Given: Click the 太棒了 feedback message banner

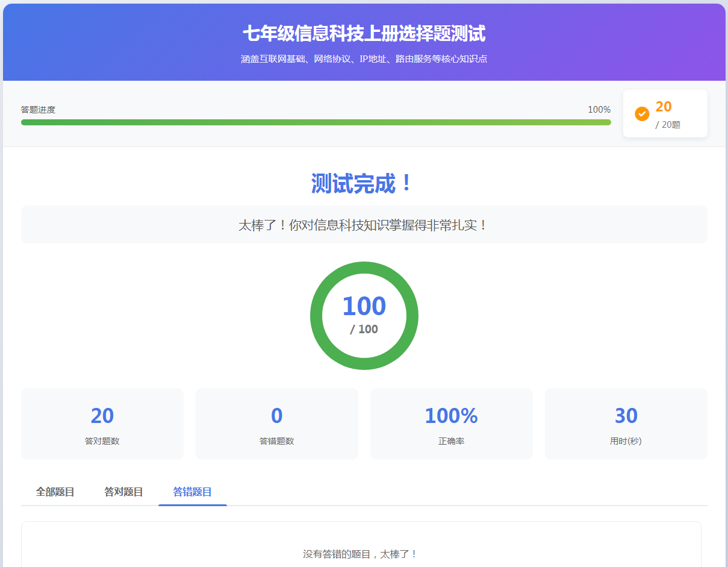Looking at the screenshot, I should tap(364, 225).
